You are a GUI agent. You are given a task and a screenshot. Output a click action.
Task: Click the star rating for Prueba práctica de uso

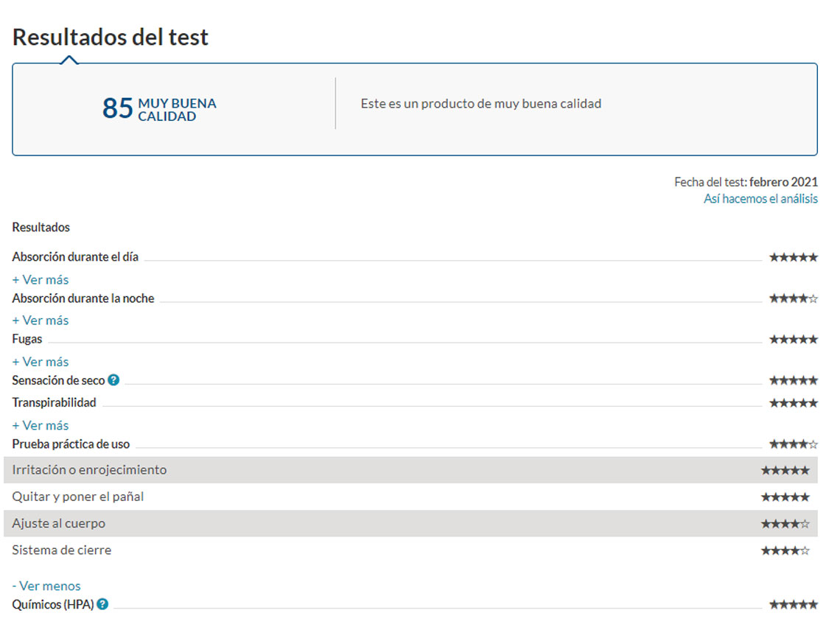(x=793, y=444)
